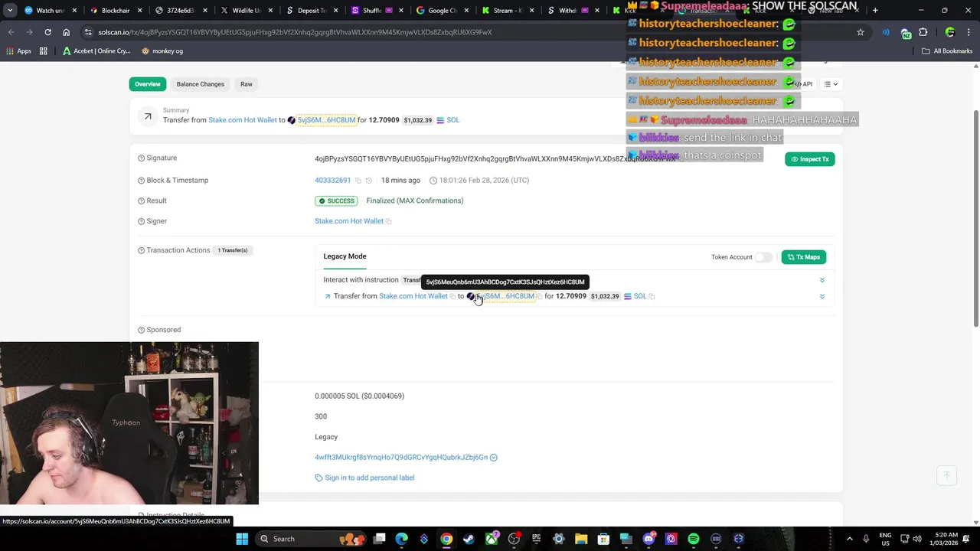980x551 pixels.
Task: Click the Inspect Tx button
Action: (x=809, y=159)
